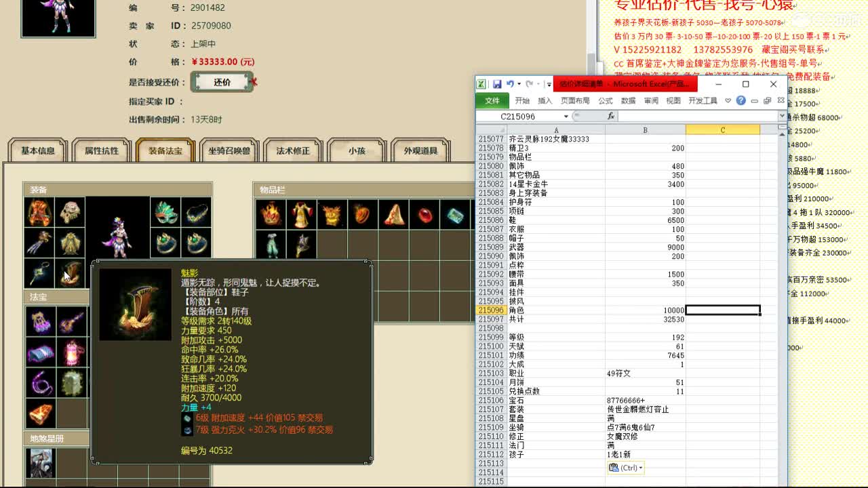Open Customize Quick Access Toolbar dropdown
Screen dimensions: 868x488
(549, 85)
